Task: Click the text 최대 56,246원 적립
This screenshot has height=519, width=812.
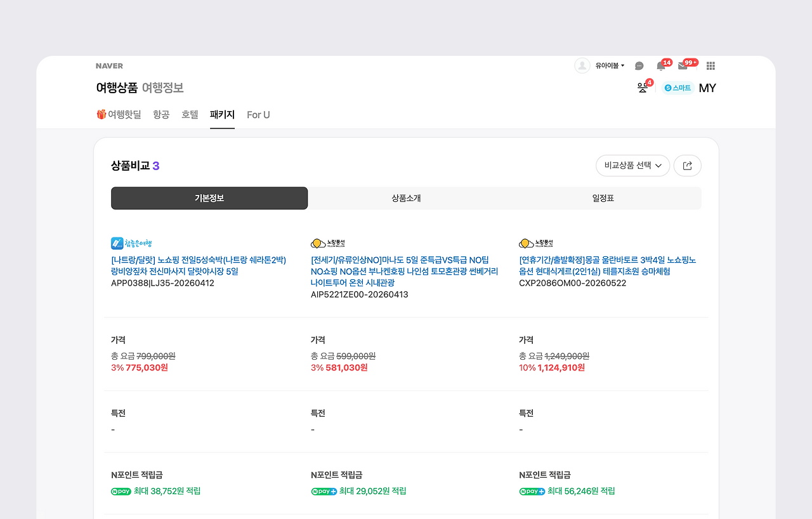Action: (581, 491)
